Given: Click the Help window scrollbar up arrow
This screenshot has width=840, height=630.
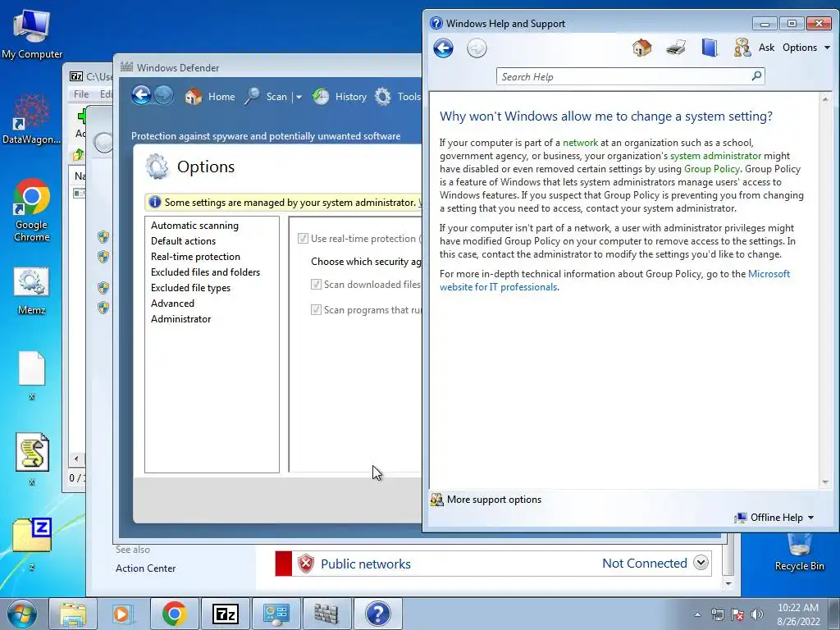Looking at the screenshot, I should pyautogui.click(x=825, y=98).
